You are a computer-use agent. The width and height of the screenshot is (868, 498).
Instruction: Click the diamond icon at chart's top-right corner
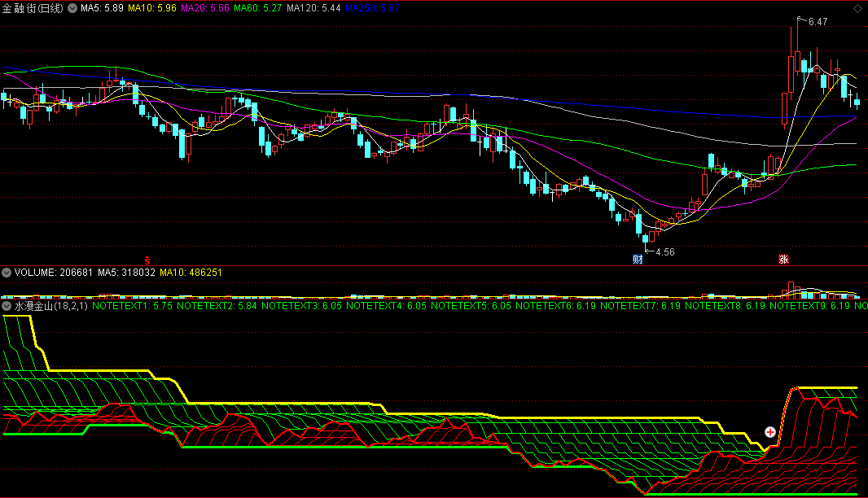pos(858,8)
